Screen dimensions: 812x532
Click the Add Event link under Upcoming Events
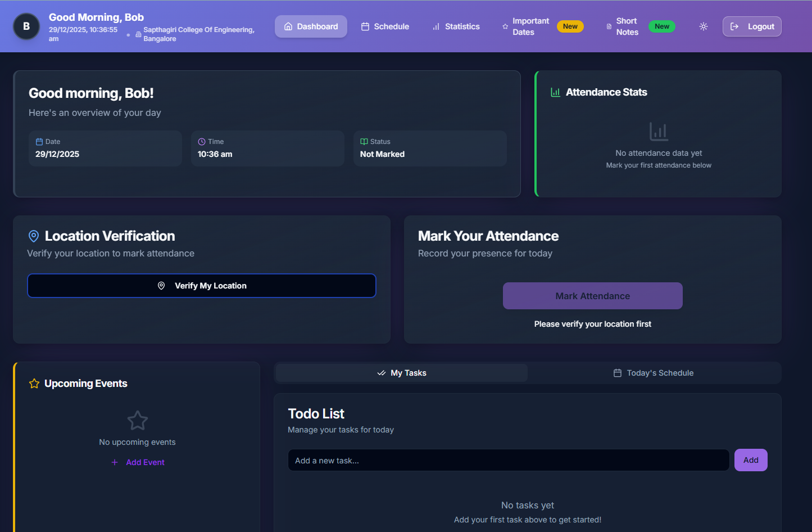pyautogui.click(x=138, y=462)
